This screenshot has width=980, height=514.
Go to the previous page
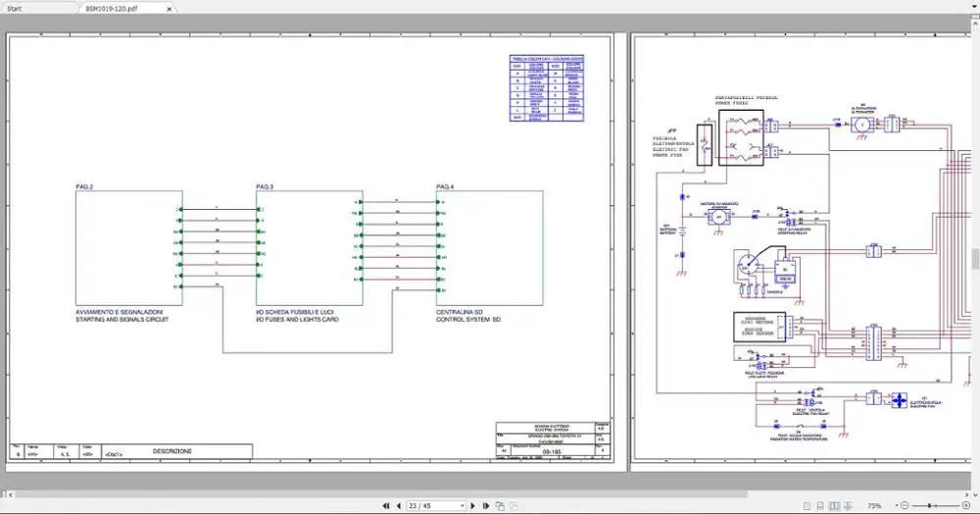pyautogui.click(x=398, y=506)
